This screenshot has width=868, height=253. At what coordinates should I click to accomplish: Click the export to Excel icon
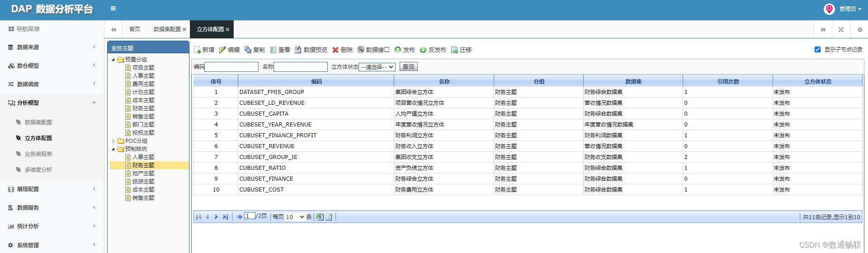click(320, 217)
